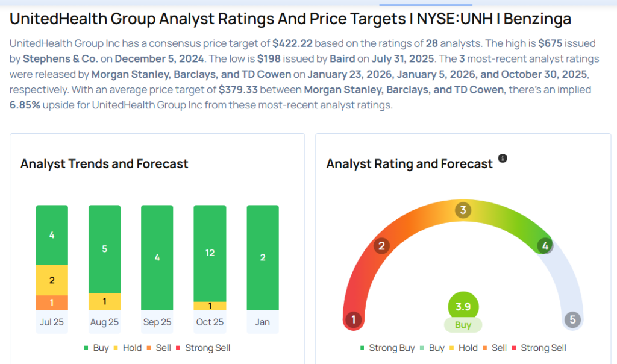The height and width of the screenshot is (364, 617).
Task: Click the Jul 25 yellow Hold segment
Action: click(x=52, y=280)
